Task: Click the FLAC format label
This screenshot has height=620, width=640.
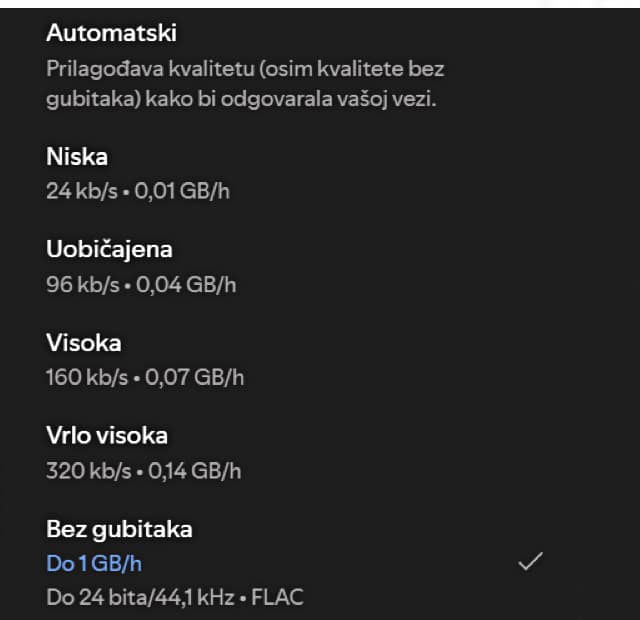Action: point(279,598)
